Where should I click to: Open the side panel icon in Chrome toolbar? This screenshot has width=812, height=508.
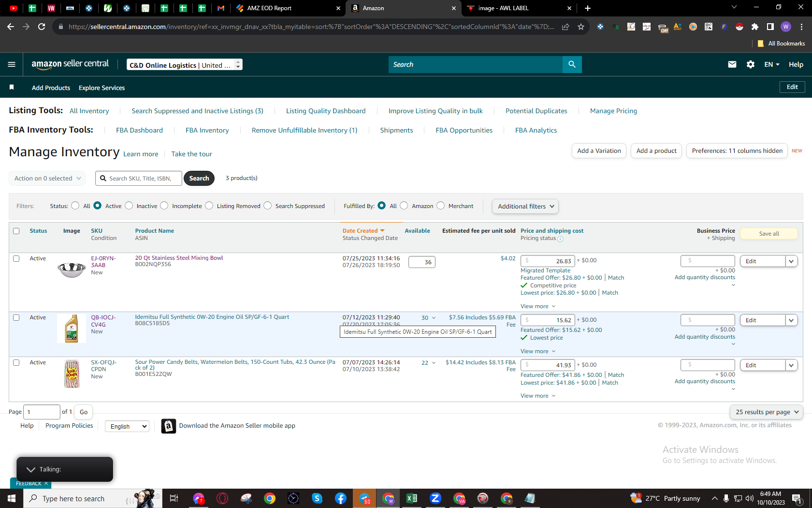click(x=770, y=27)
